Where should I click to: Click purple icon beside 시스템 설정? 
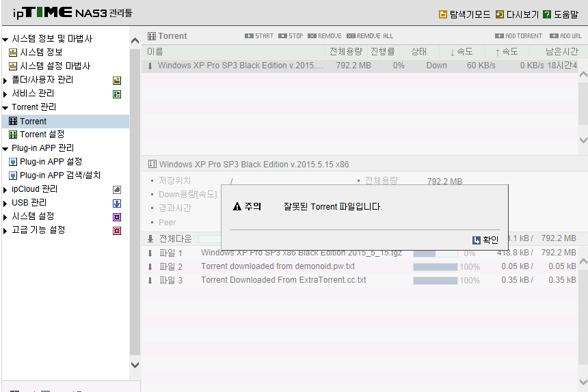(117, 217)
